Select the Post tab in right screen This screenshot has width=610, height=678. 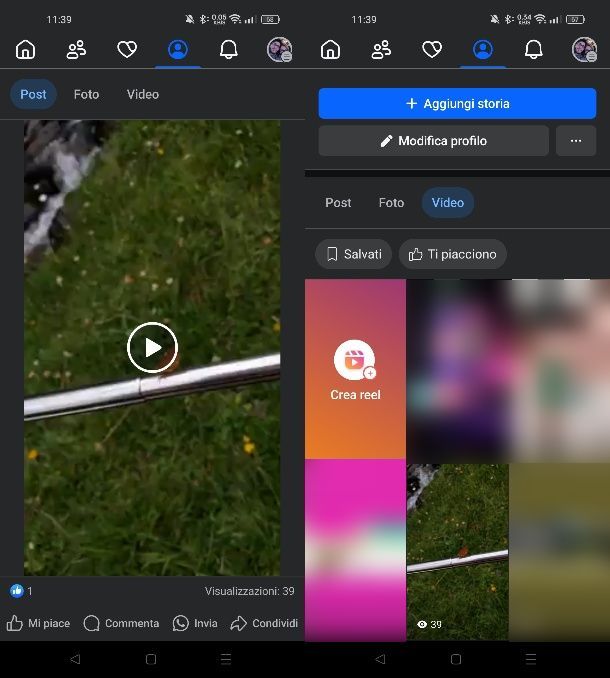[338, 203]
